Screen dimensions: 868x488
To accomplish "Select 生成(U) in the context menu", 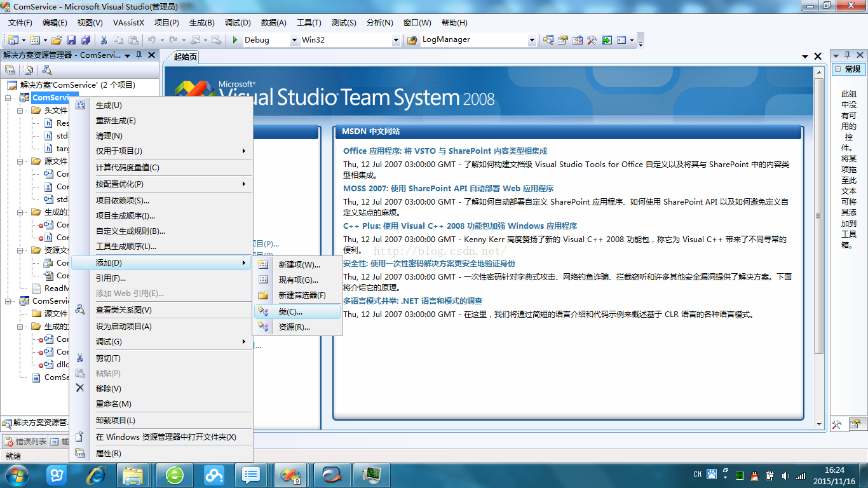I will point(162,105).
